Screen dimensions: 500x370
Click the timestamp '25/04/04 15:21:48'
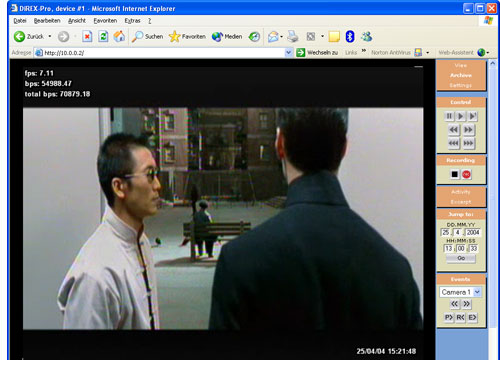(386, 351)
